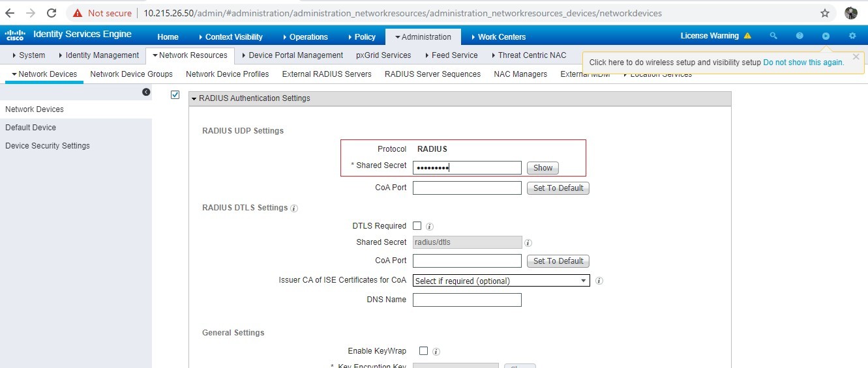Image resolution: width=868 pixels, height=368 pixels.
Task: Open Threat Centric NAC submenu
Action: (528, 55)
